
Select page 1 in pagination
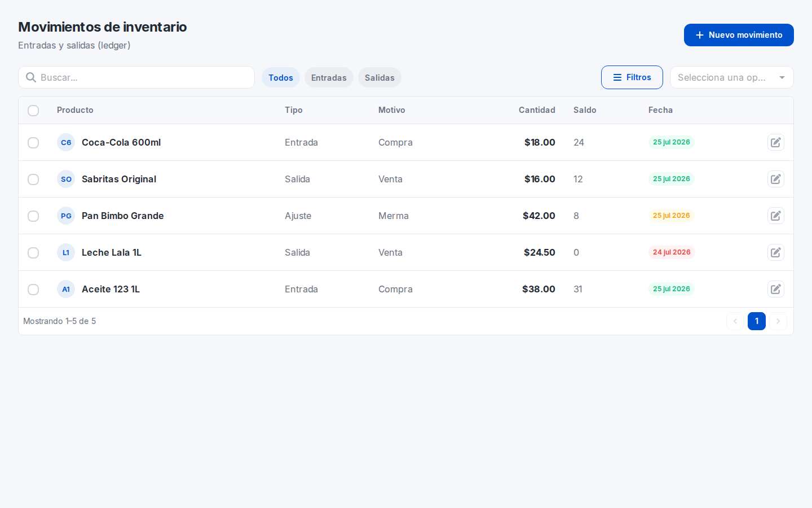point(757,321)
